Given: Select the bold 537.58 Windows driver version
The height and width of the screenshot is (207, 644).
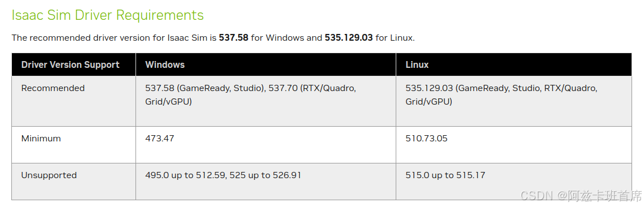Looking at the screenshot, I should [234, 38].
